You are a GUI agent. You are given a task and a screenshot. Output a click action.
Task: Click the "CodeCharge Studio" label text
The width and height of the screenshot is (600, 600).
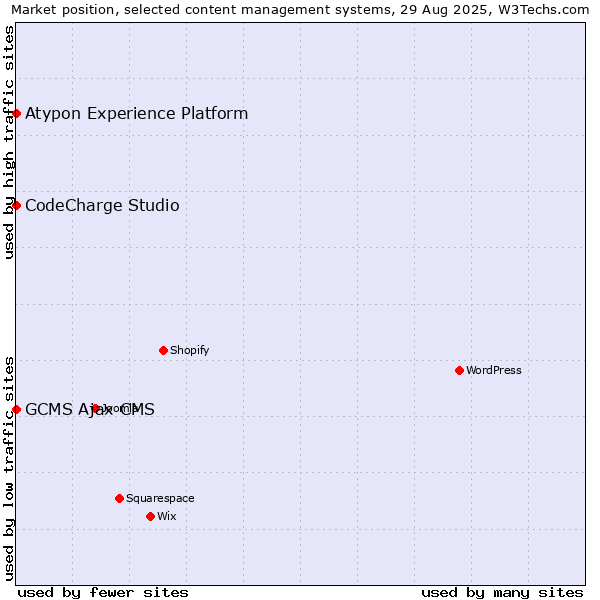(x=102, y=205)
